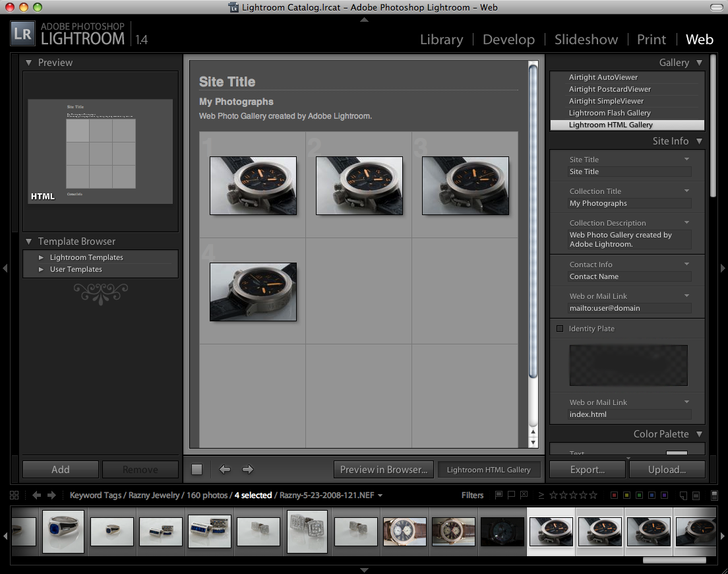728x574 pixels.
Task: Switch to Develop module
Action: point(508,40)
